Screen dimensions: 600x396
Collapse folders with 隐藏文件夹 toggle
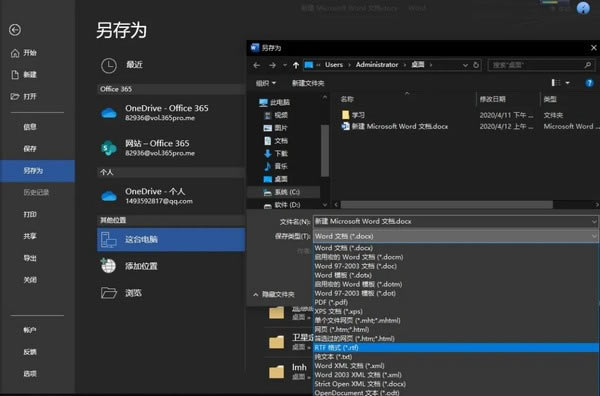(274, 295)
